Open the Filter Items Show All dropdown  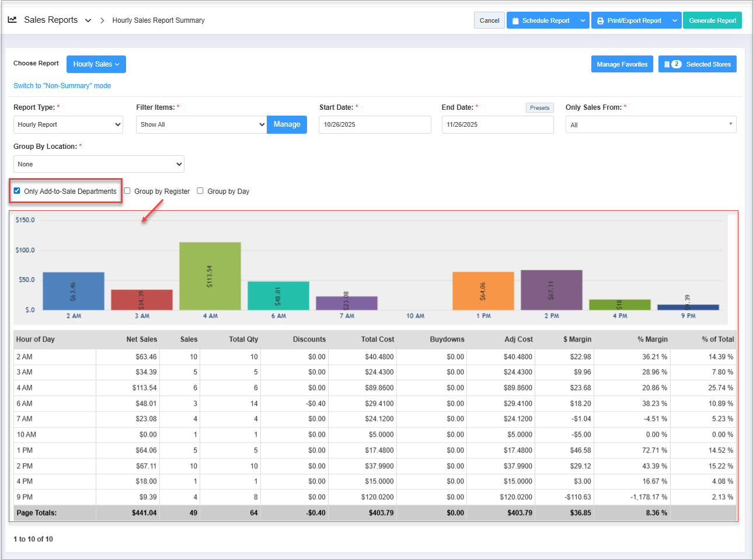(201, 124)
